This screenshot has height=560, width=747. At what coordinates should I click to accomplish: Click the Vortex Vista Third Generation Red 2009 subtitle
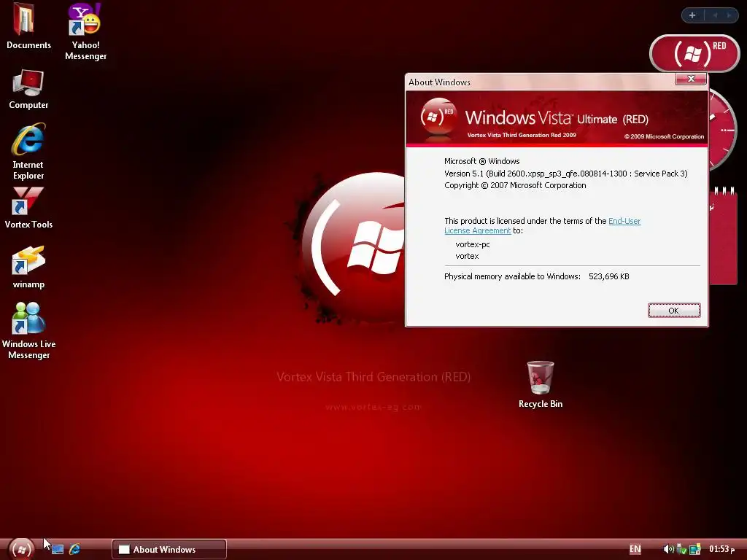click(522, 135)
